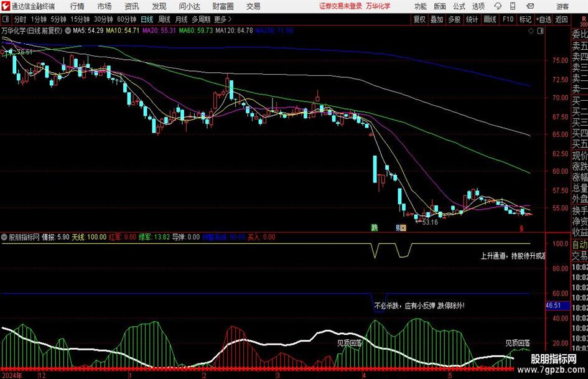This screenshot has width=588, height=379.
Task: Open F10 company info
Action: 508,19
